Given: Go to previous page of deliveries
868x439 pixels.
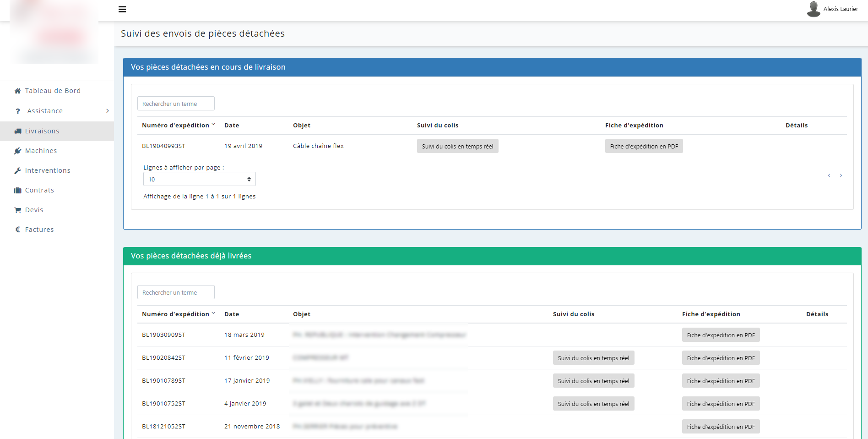Looking at the screenshot, I should coord(829,176).
